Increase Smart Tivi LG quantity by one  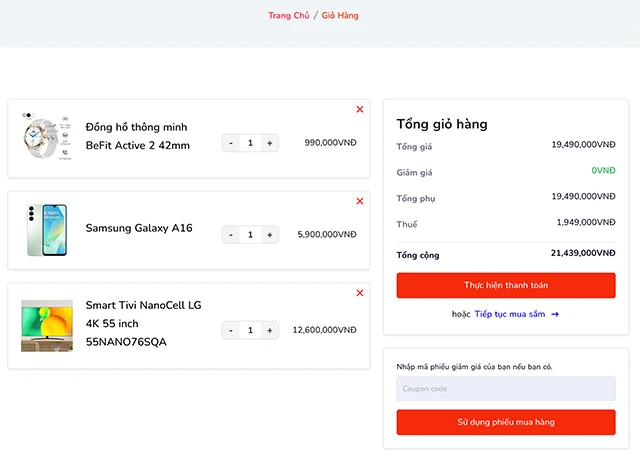pyautogui.click(x=269, y=330)
